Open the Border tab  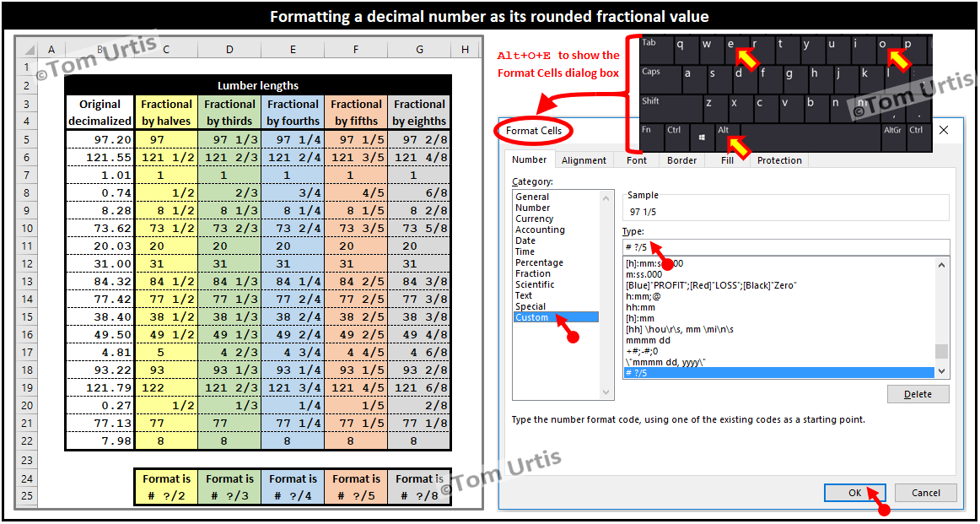(x=681, y=160)
